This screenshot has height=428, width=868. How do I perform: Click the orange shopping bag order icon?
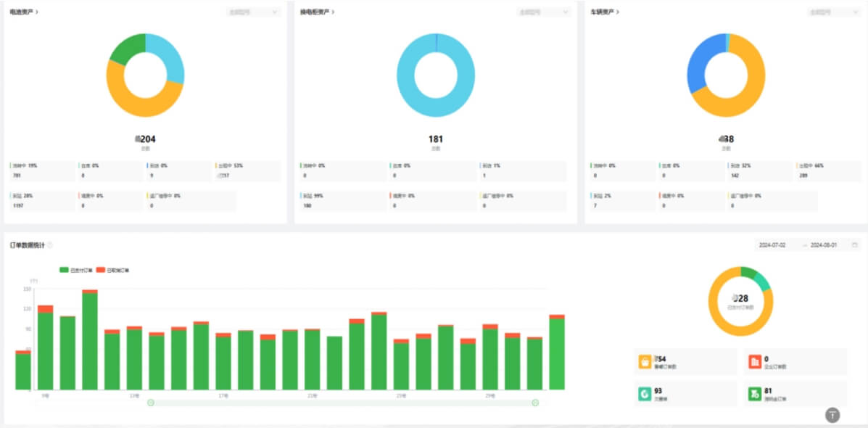[645, 361]
